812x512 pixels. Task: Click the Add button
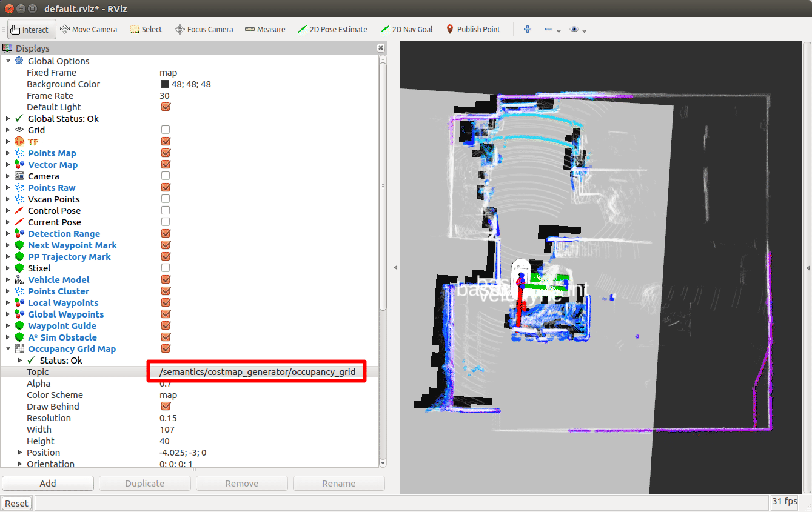click(48, 483)
